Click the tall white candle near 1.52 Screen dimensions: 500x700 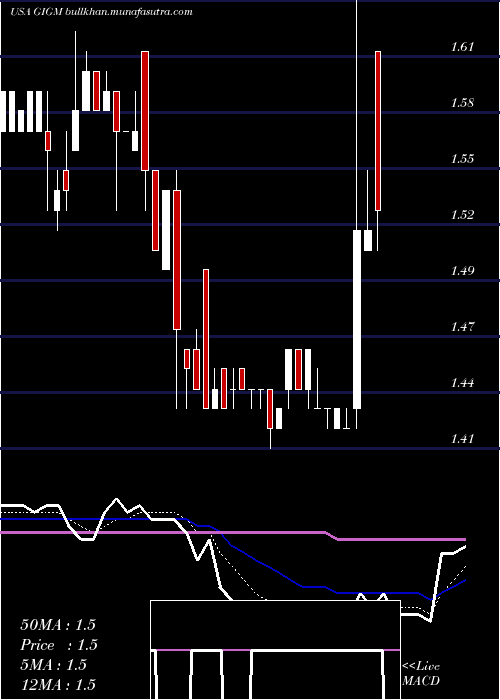point(357,319)
